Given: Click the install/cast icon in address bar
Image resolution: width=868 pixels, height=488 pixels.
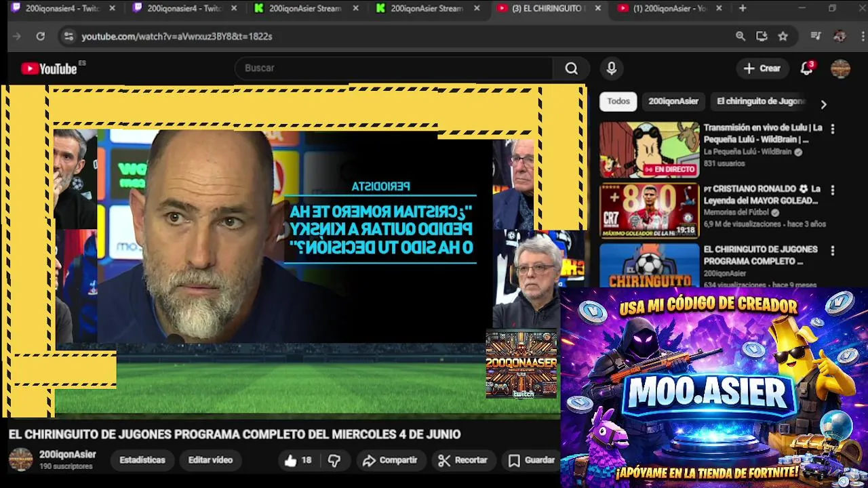Looking at the screenshot, I should [762, 36].
